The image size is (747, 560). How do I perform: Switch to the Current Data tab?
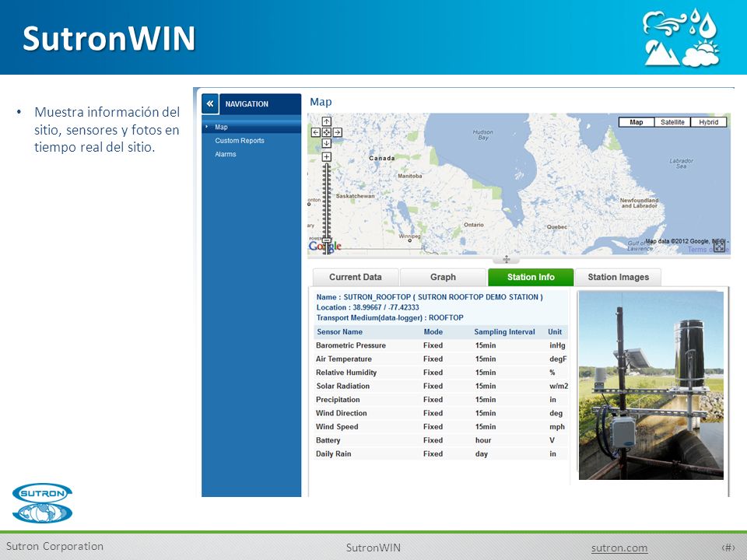coord(356,277)
